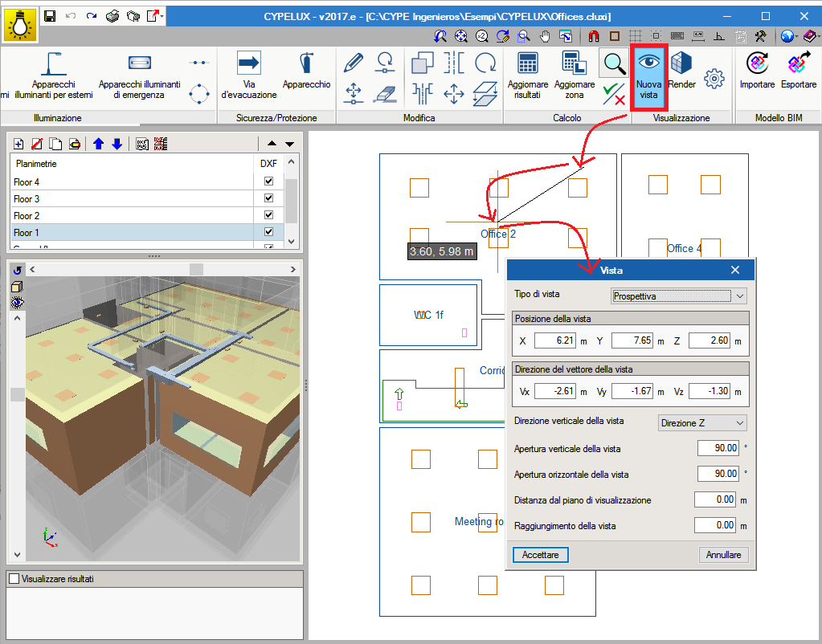Click the blue down arrow in Planimetrie toolbar
This screenshot has width=822, height=644.
click(x=117, y=144)
